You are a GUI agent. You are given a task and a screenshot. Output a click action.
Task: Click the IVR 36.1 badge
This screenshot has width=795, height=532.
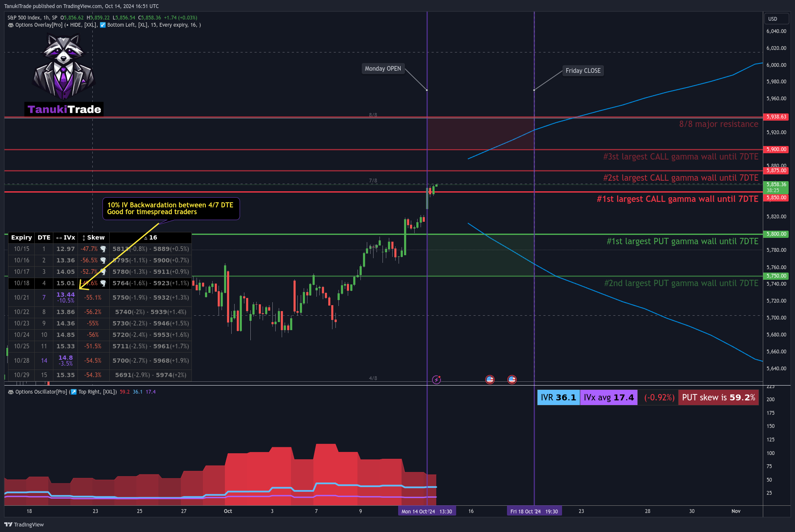[558, 397]
